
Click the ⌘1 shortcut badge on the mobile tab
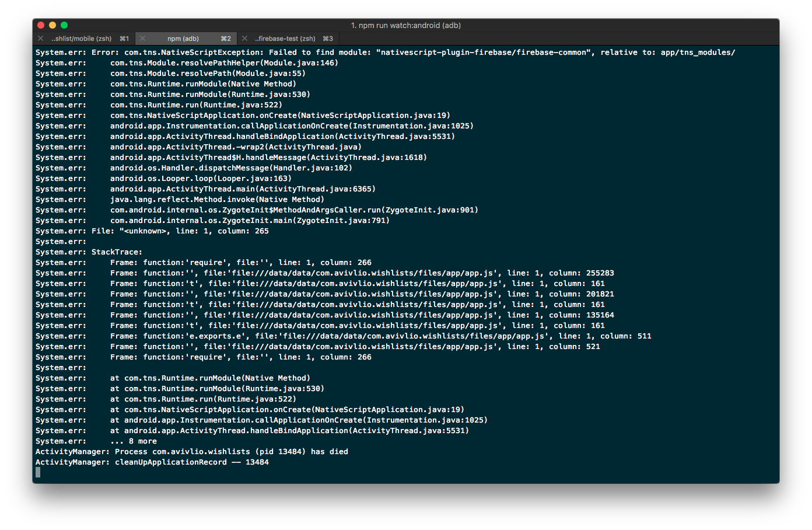tap(123, 39)
